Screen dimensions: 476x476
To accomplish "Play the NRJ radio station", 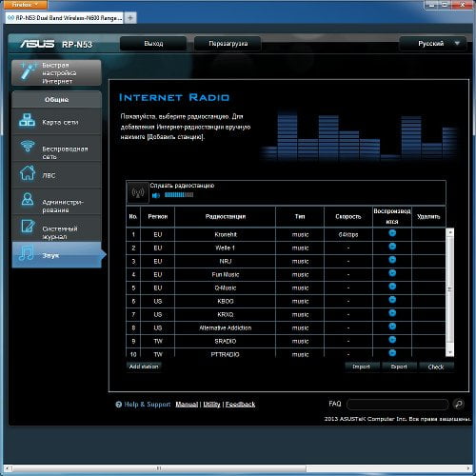I will click(392, 260).
